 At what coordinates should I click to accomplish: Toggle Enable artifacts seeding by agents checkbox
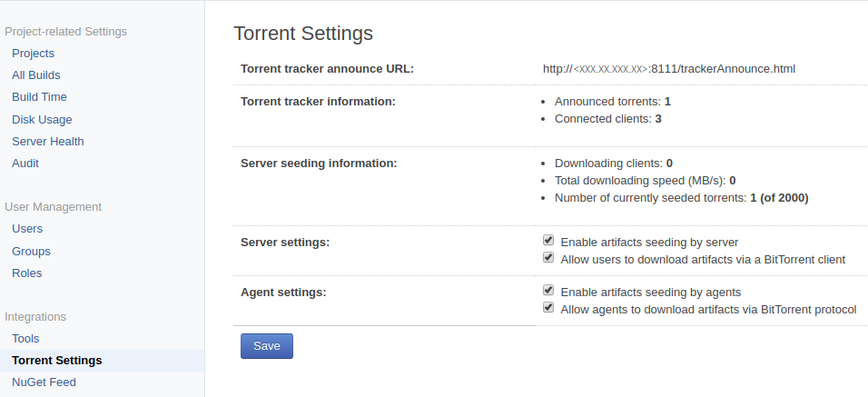point(548,290)
